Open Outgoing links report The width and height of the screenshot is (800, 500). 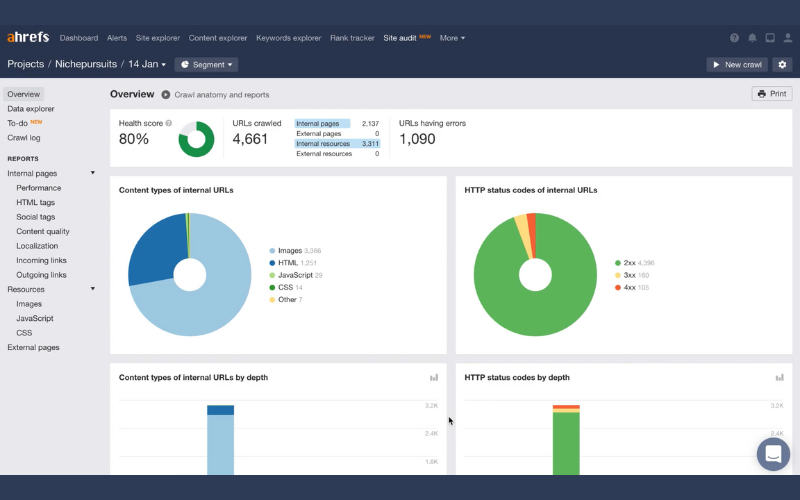pyautogui.click(x=41, y=274)
